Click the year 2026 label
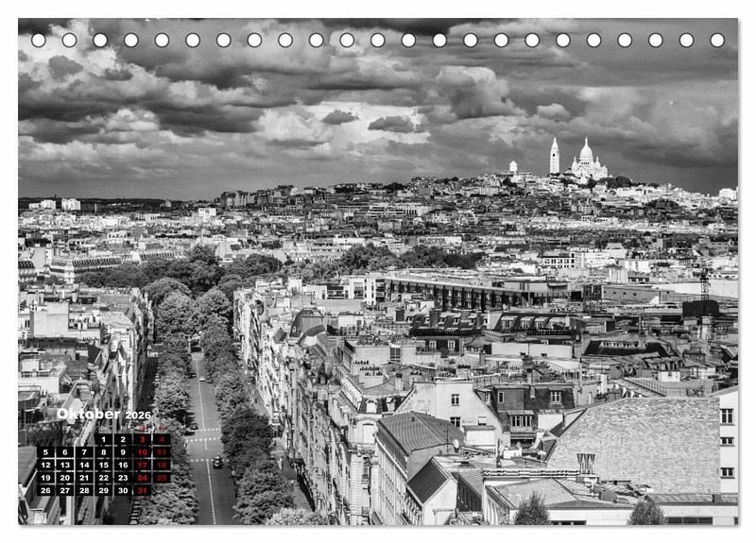The height and width of the screenshot is (543, 756). (x=138, y=415)
